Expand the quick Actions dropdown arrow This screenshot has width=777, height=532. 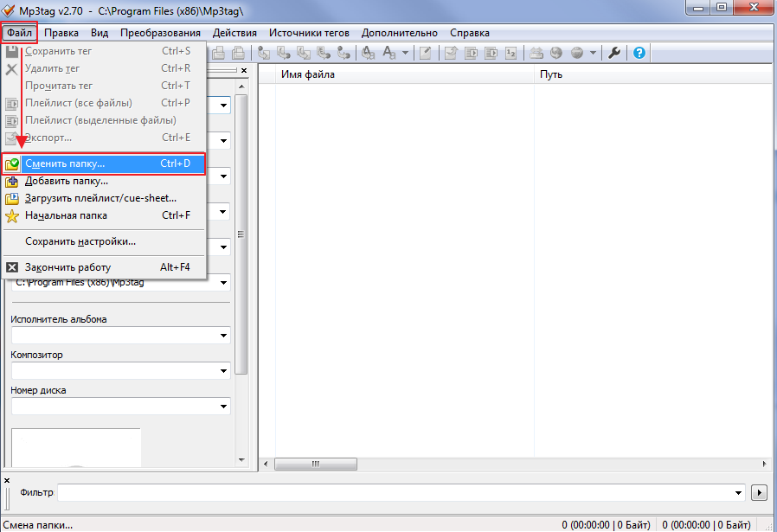pyautogui.click(x=405, y=53)
